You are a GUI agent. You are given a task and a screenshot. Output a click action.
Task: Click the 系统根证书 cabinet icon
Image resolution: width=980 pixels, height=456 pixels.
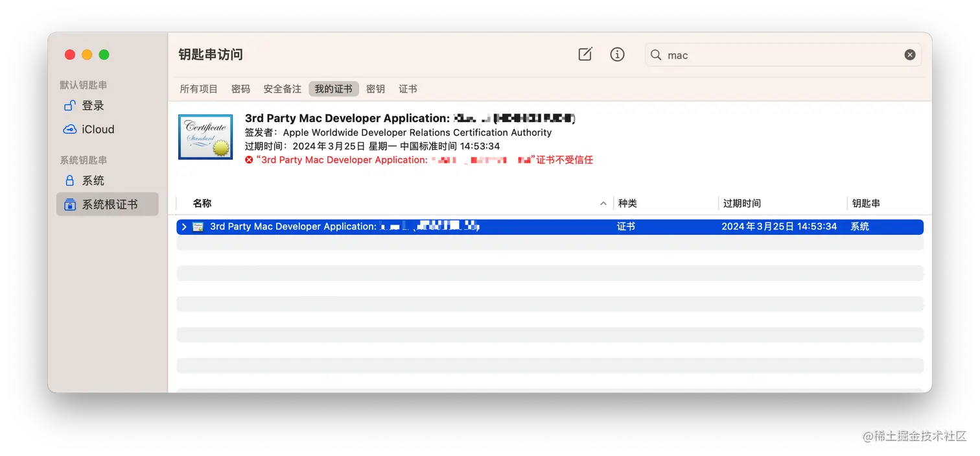(x=69, y=204)
